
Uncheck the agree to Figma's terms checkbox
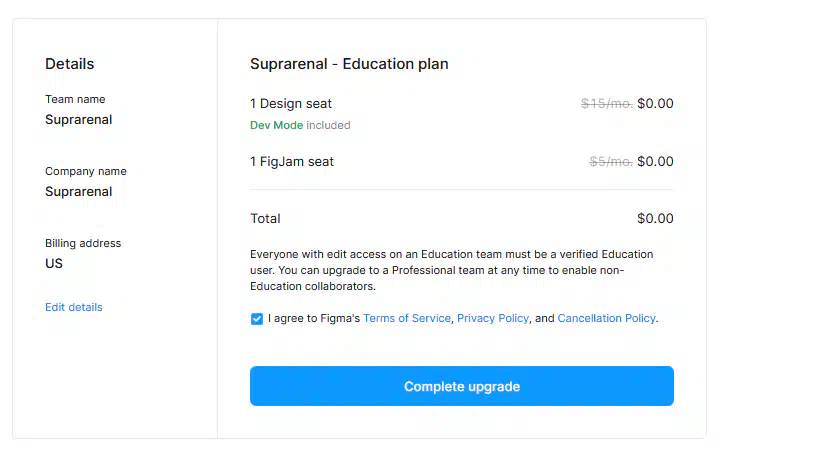257,319
